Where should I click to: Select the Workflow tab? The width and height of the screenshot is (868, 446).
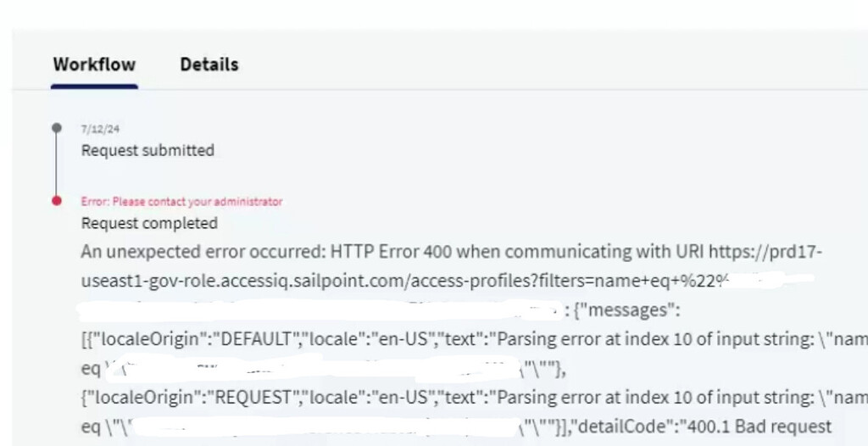94,64
